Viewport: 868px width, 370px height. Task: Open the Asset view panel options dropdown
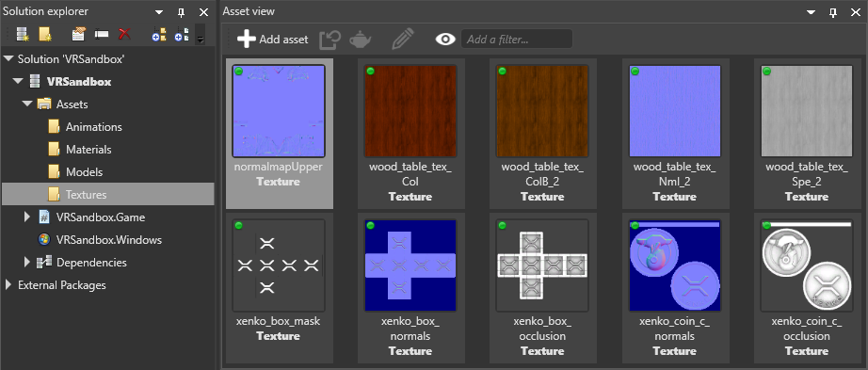[x=811, y=12]
